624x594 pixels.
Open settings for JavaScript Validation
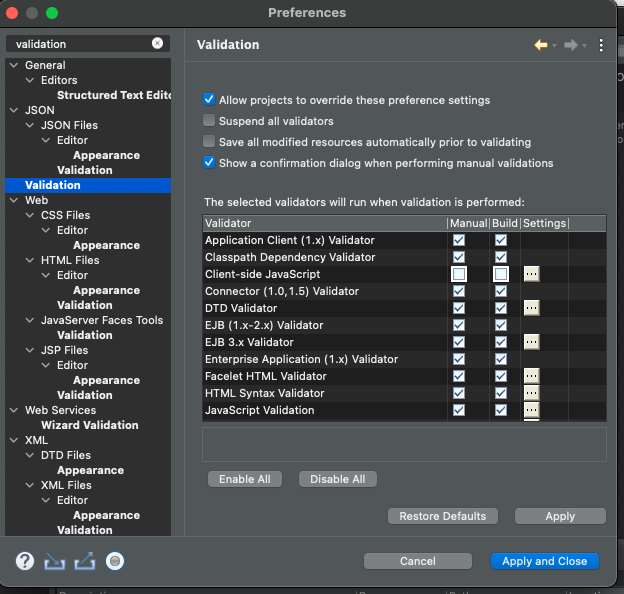coord(532,410)
